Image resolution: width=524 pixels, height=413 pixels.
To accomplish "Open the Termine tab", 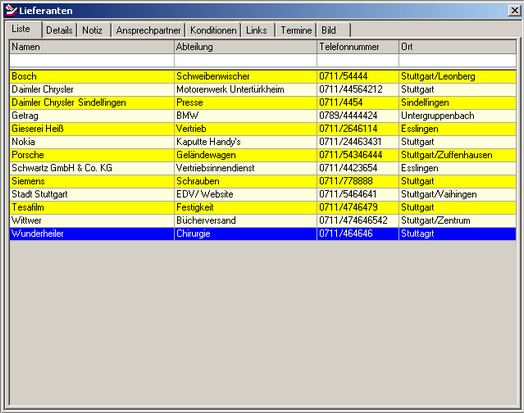I will (296, 30).
